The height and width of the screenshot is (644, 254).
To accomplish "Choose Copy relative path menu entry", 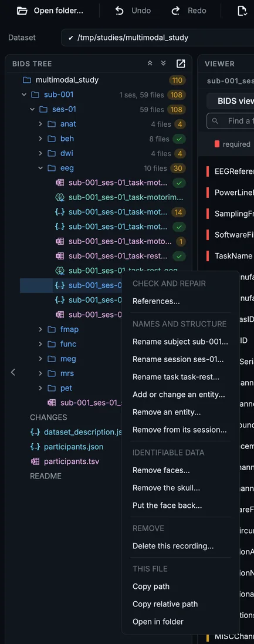I will click(181, 604).
